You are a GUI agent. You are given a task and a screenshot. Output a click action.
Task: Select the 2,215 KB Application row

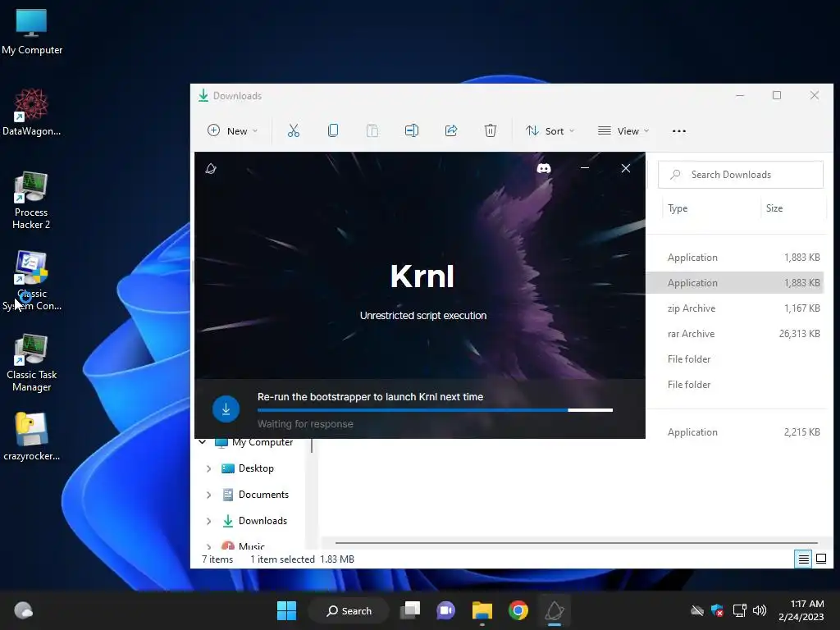[735, 432]
